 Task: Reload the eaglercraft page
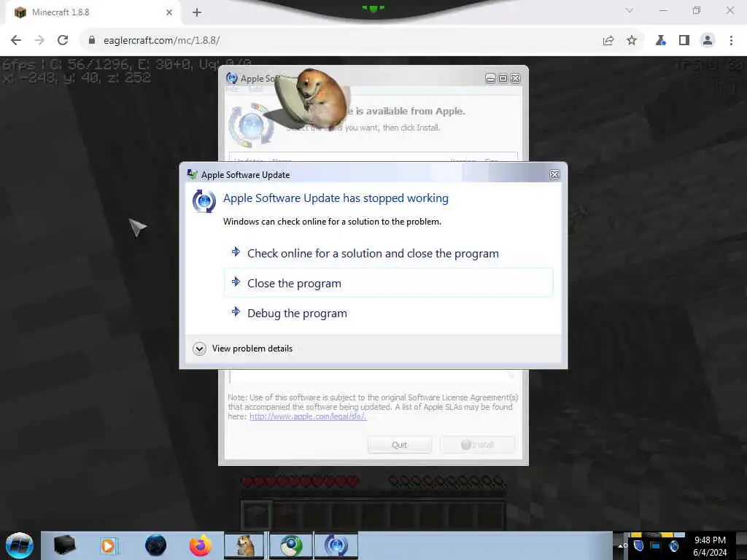point(63,41)
